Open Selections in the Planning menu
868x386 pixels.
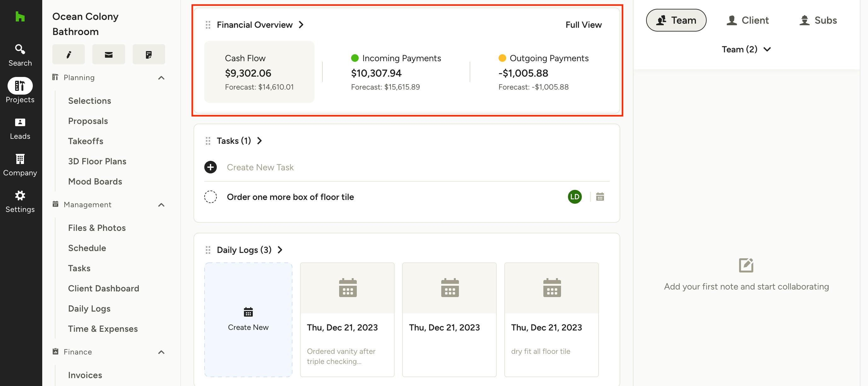90,101
